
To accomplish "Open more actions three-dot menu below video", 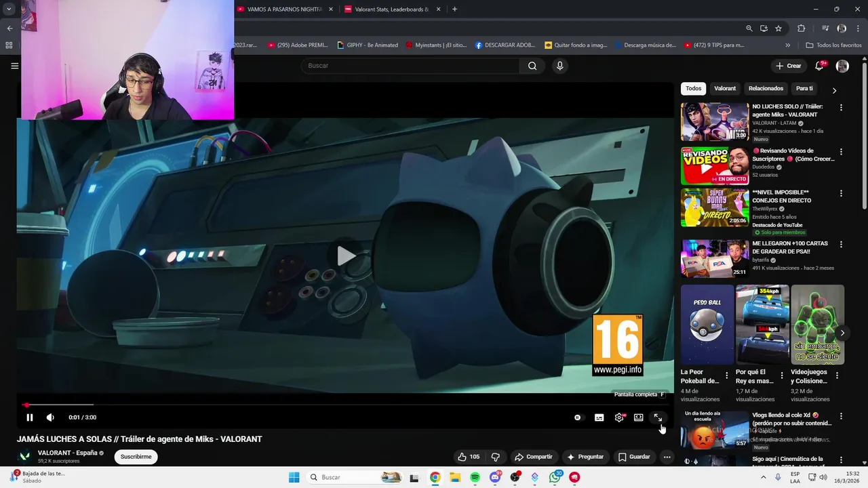I will (667, 457).
